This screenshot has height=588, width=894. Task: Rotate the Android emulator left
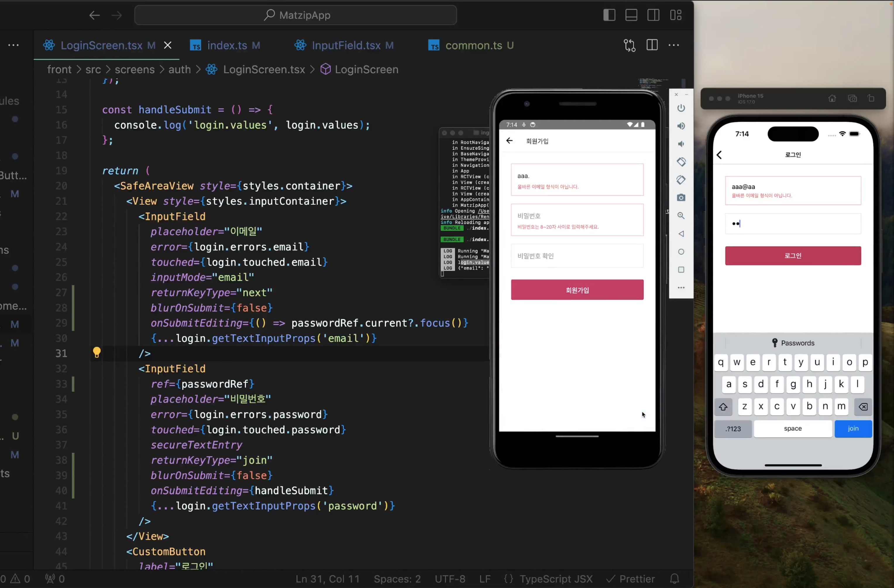681,162
